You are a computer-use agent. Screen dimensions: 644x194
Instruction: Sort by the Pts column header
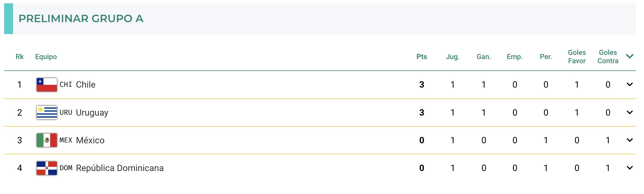421,57
